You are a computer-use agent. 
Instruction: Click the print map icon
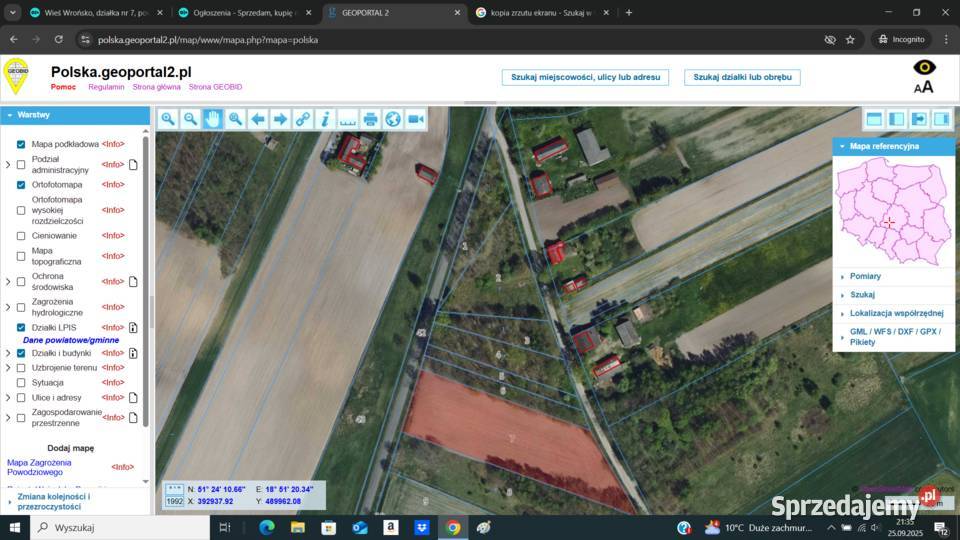tap(370, 119)
